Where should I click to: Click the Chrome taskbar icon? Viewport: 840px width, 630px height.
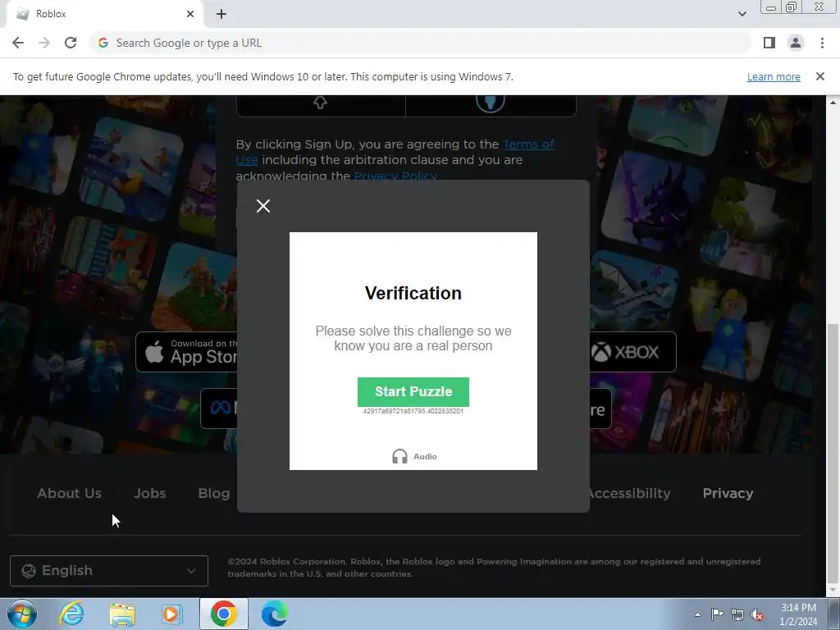223,614
